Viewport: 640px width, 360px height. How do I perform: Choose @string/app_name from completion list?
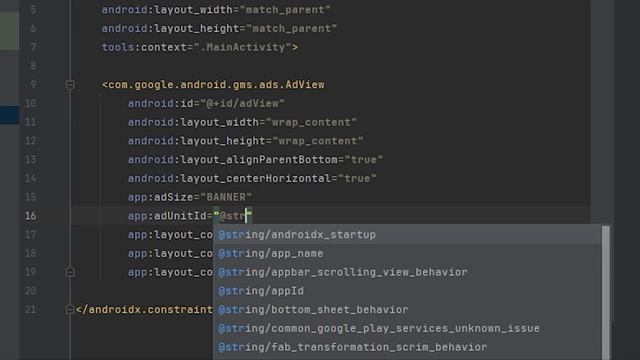pos(407,253)
